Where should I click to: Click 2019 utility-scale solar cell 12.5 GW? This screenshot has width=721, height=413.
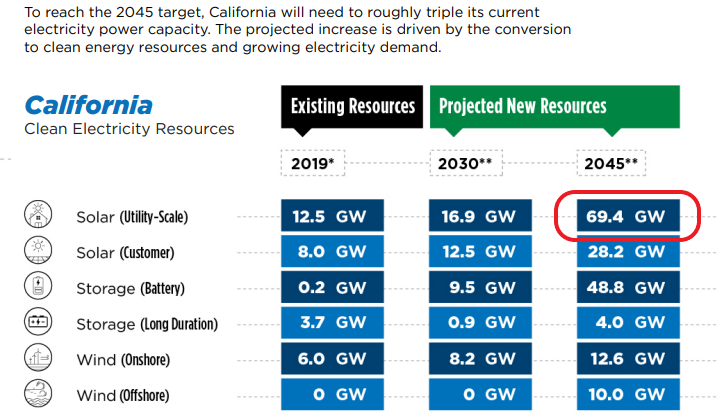click(x=332, y=216)
